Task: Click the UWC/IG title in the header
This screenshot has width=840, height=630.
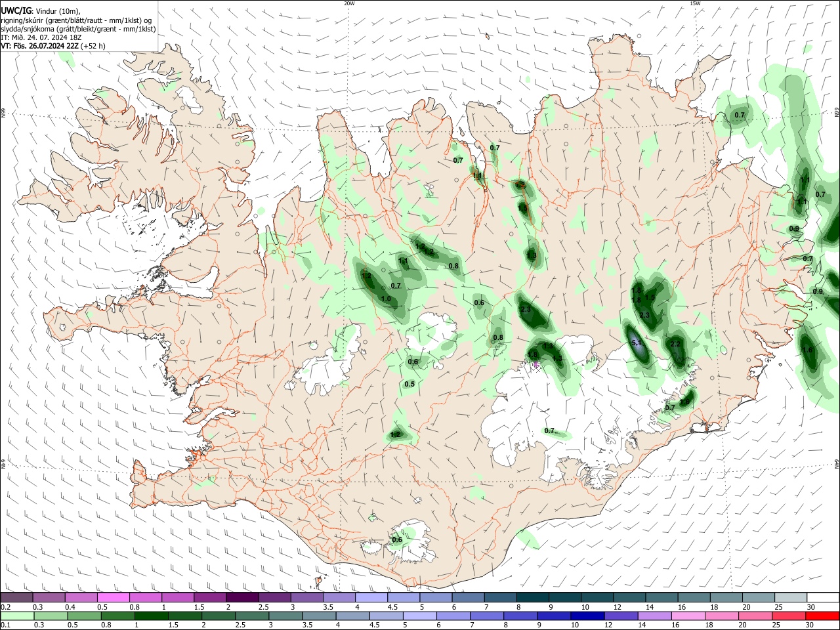Action: click(x=16, y=10)
